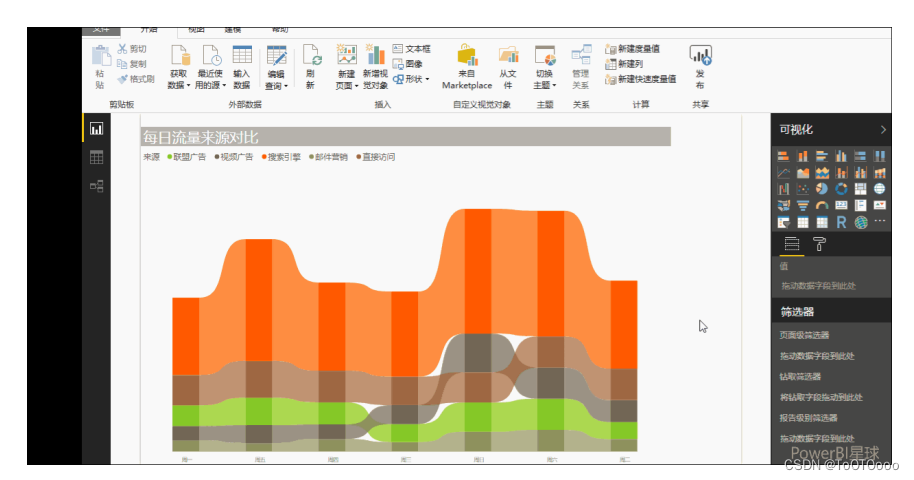Switch to the 建模 ribbon tab
Viewport: 914px width, 480px height.
point(232,30)
